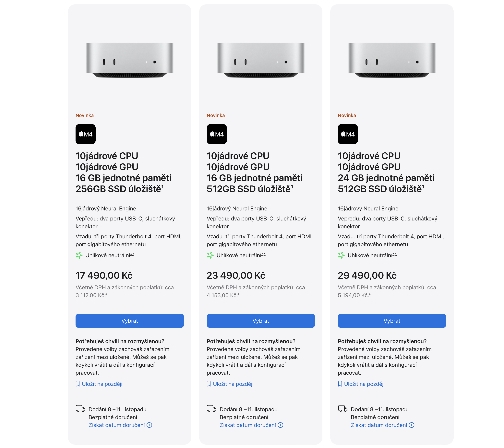Click Vybrat on the 17 490 Kč model
Image resolution: width=504 pixels, height=448 pixels.
129,321
